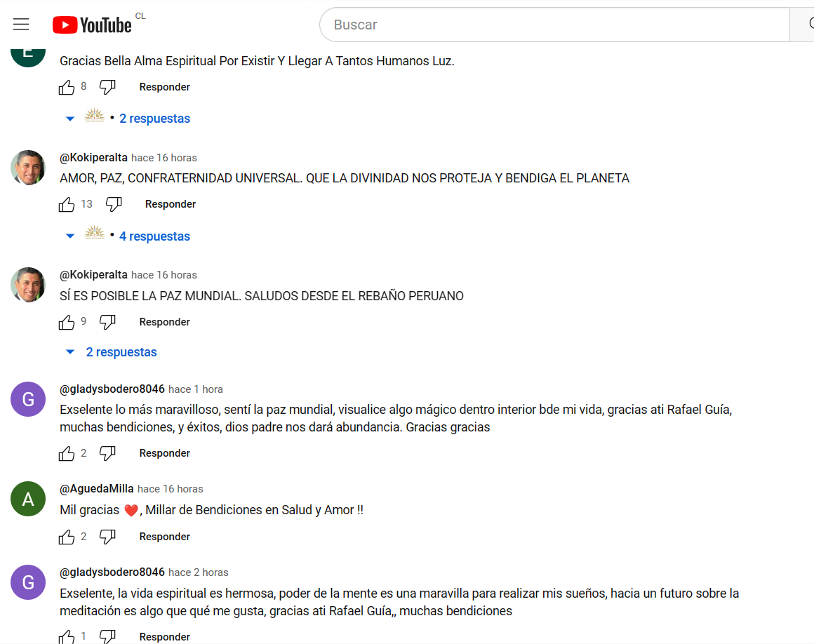Go to YouTube home via logo
This screenshot has height=644, width=814.
point(92,25)
